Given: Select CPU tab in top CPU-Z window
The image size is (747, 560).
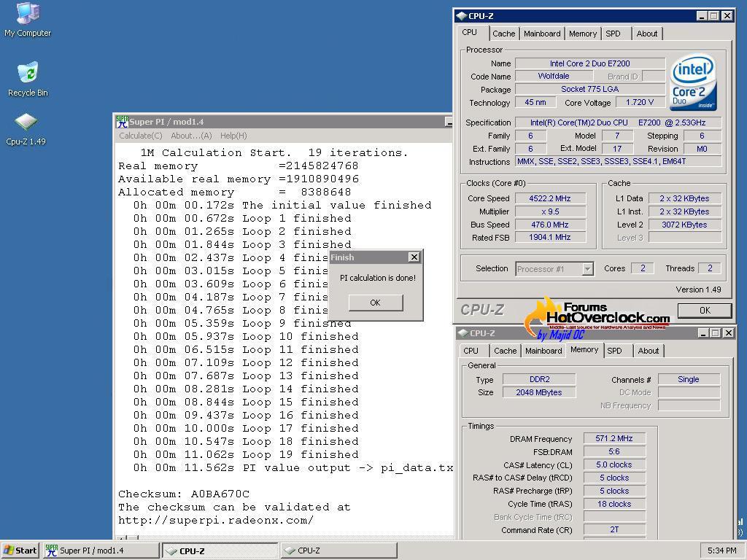Looking at the screenshot, I should pyautogui.click(x=470, y=32).
